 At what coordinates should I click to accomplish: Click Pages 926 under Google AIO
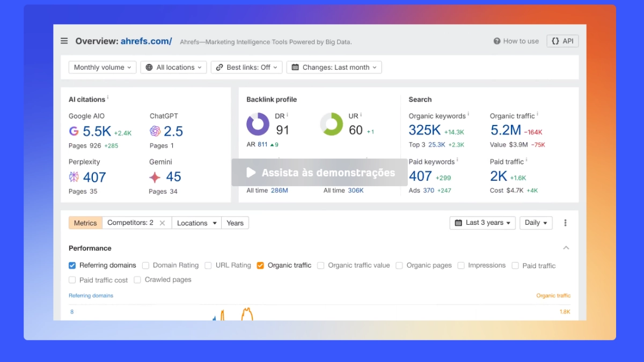(85, 146)
